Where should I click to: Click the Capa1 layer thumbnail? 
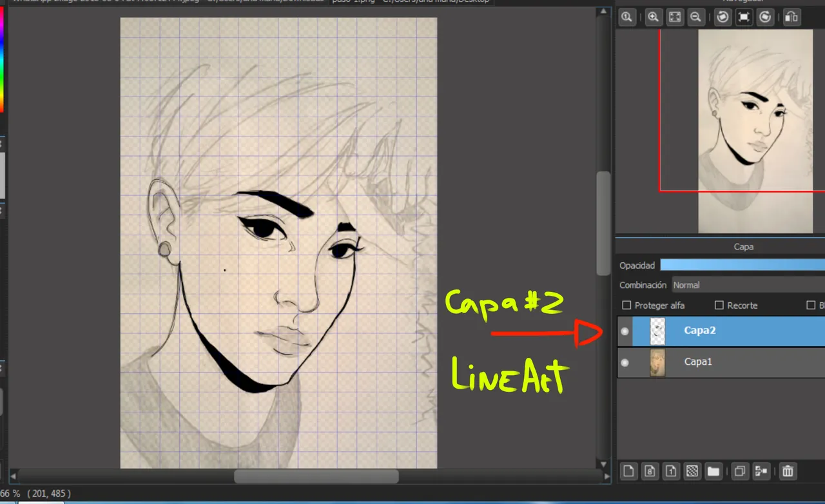pos(657,363)
